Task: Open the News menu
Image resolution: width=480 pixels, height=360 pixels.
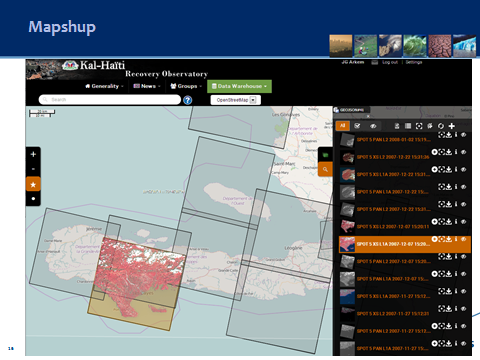Action: click(147, 86)
